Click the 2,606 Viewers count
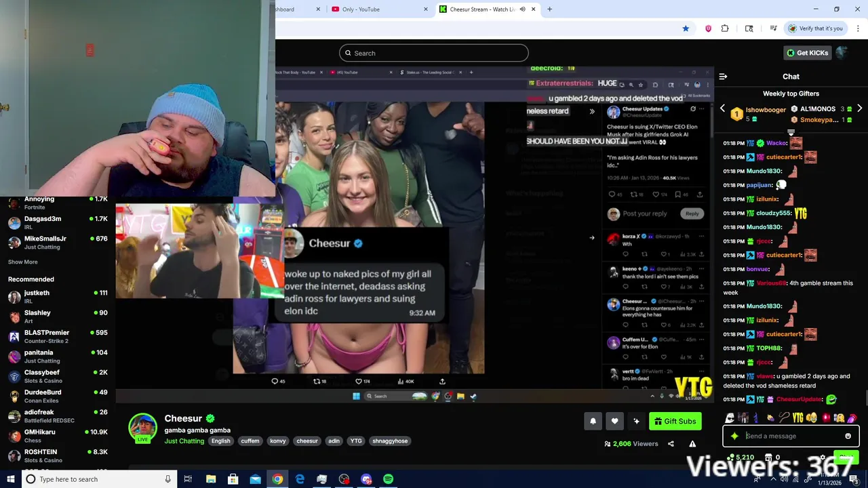This screenshot has width=868, height=488. 631,444
